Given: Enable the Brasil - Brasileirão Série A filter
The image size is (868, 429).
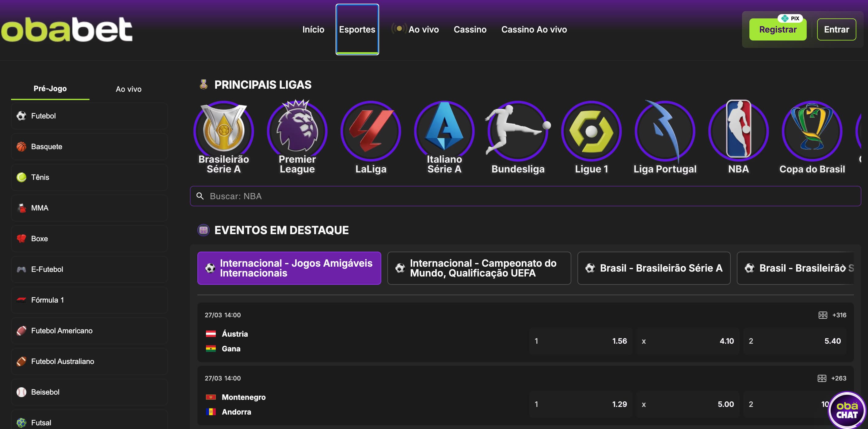Looking at the screenshot, I should (653, 268).
